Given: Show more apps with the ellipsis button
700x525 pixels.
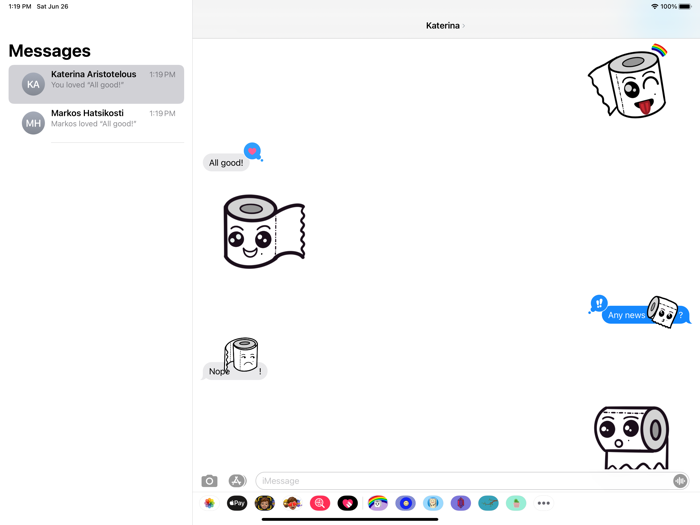Looking at the screenshot, I should coord(544,504).
